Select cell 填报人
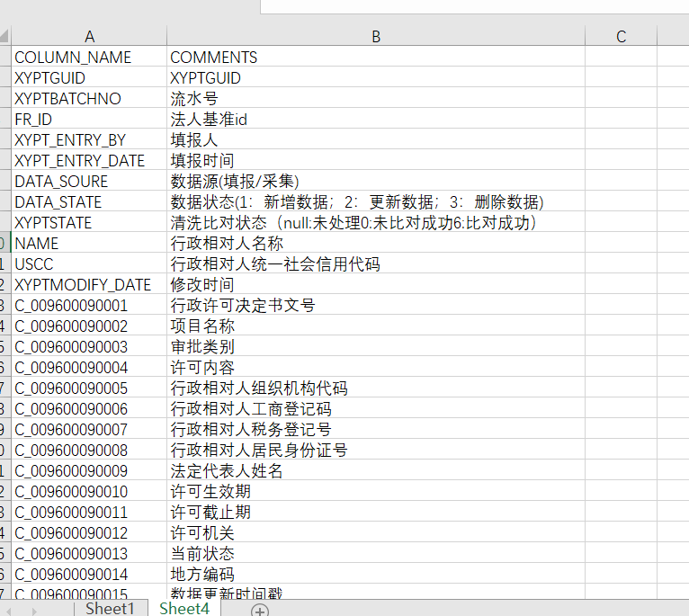Screen dimensions: 689x616 pos(376,139)
